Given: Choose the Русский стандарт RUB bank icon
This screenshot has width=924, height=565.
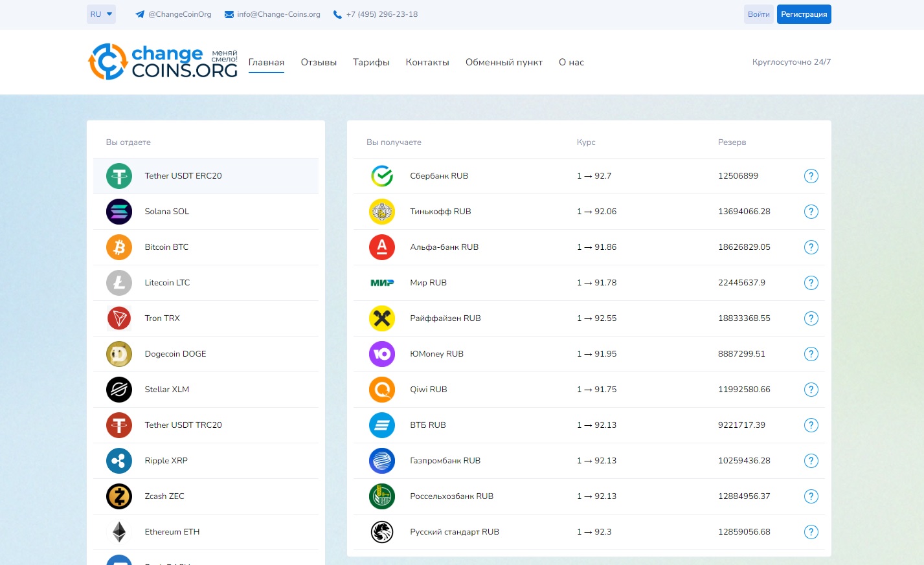Looking at the screenshot, I should pyautogui.click(x=382, y=532).
